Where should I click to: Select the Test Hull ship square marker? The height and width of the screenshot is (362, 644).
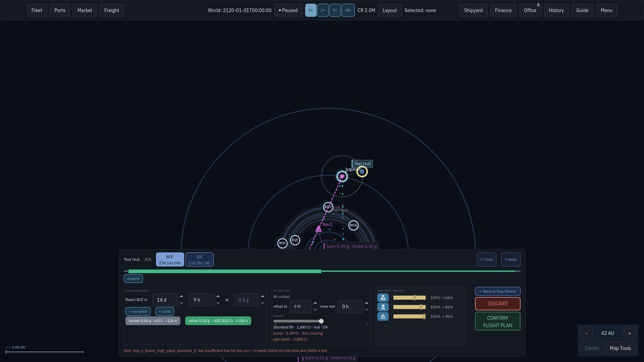pos(362,172)
